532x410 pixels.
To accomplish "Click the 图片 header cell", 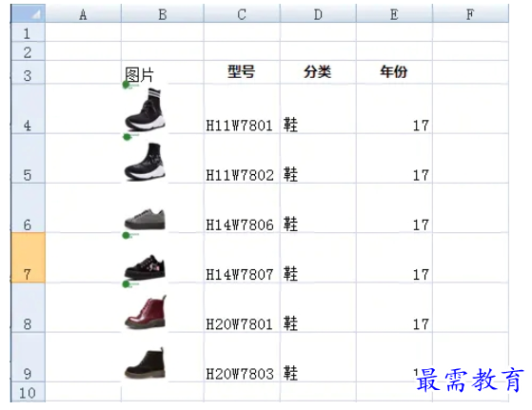I will point(163,72).
